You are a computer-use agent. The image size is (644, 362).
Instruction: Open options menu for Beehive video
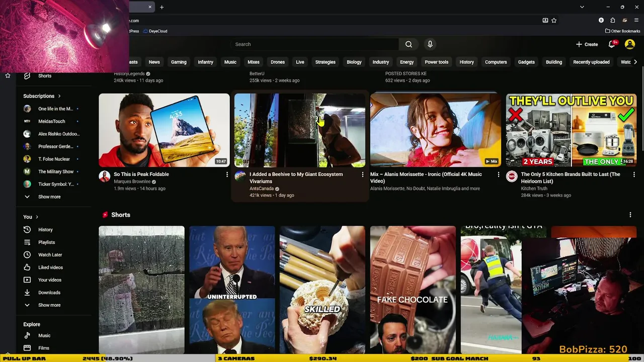click(x=363, y=174)
